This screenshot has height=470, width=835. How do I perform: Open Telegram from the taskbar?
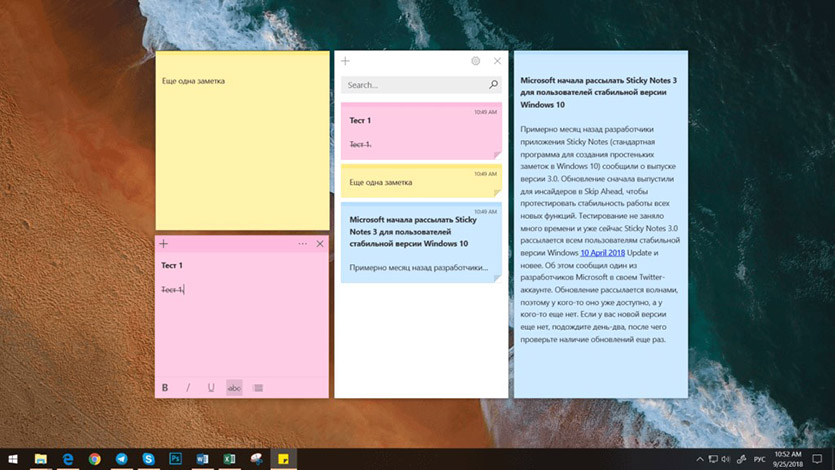point(122,458)
